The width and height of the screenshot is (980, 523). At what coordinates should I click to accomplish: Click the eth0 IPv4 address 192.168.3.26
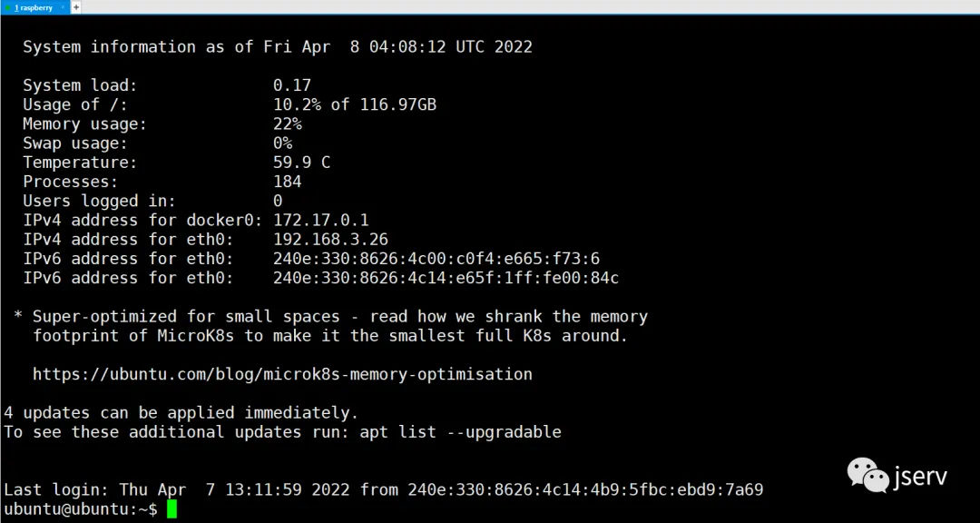coord(330,239)
